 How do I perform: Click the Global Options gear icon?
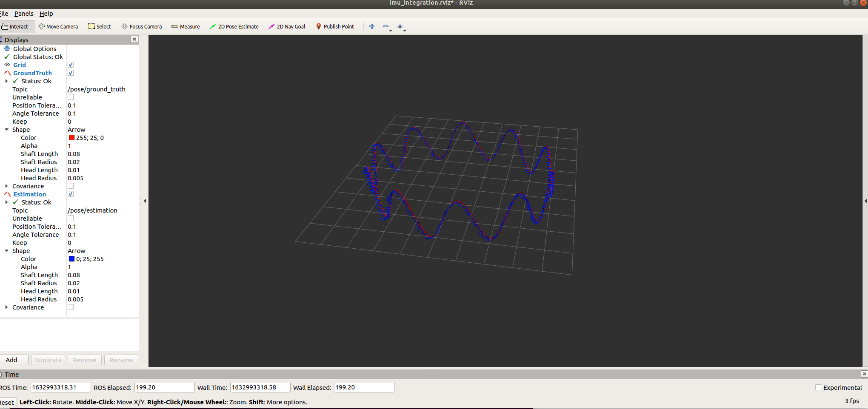tap(7, 48)
